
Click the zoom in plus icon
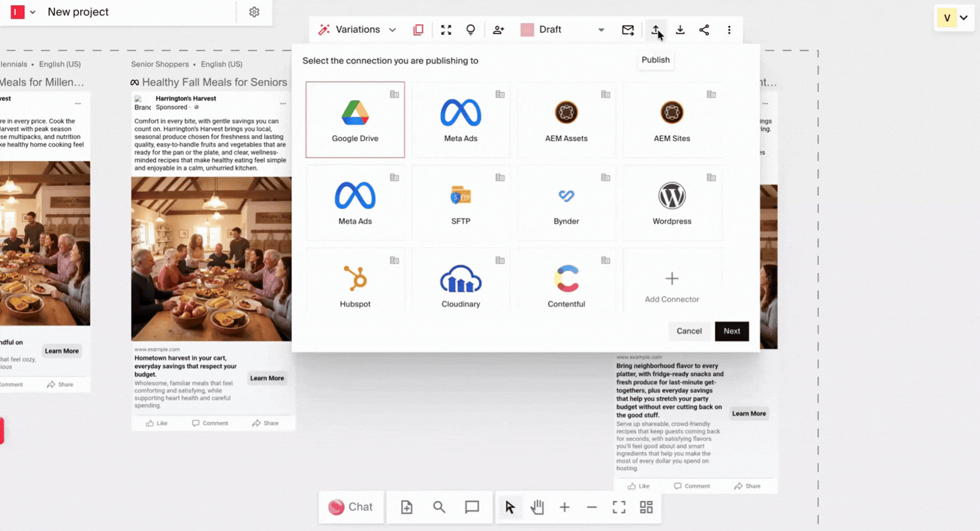tap(564, 507)
